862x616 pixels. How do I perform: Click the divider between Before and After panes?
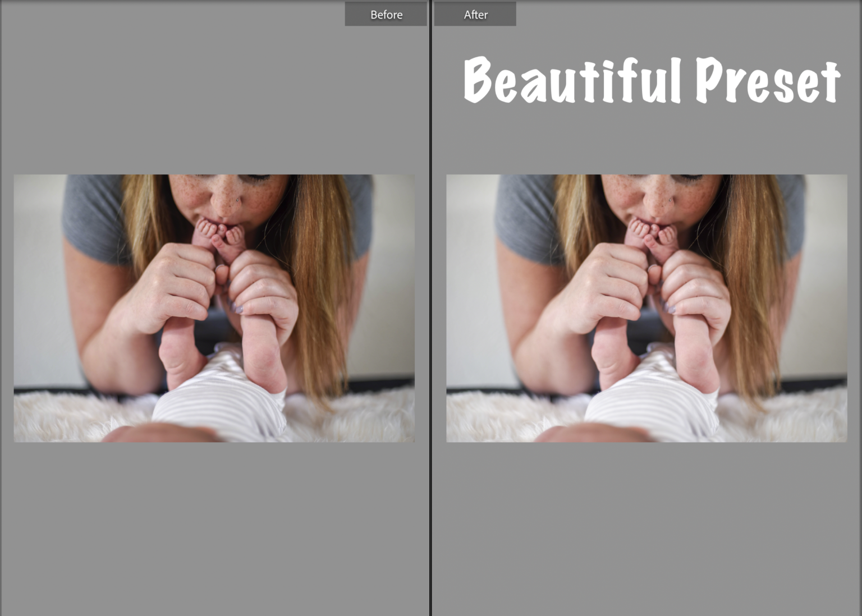click(430, 309)
